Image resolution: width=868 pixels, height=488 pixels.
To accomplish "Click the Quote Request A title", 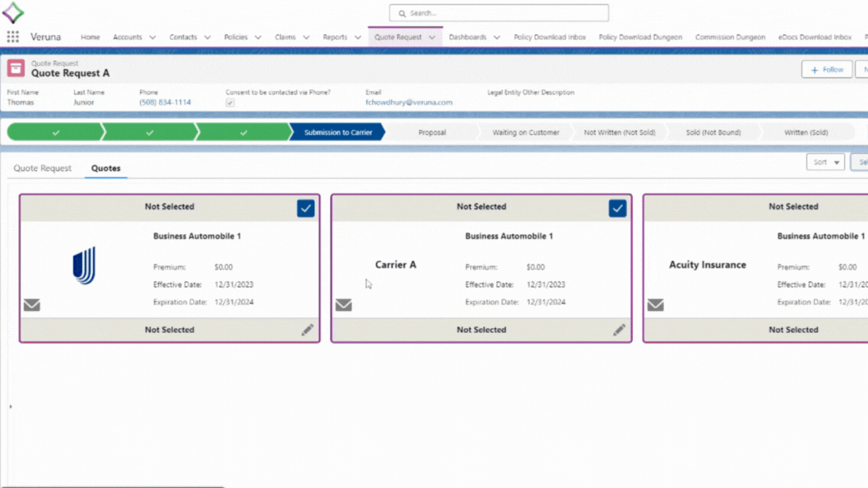I will click(70, 73).
